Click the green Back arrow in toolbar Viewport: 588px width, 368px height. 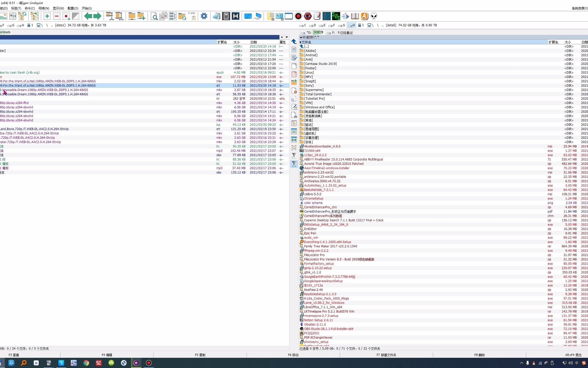click(x=88, y=16)
